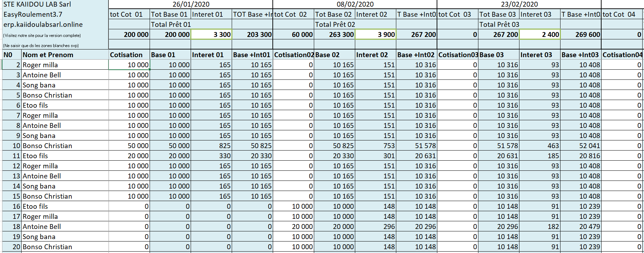Select Cotisation cell with value 50 000

point(129,146)
